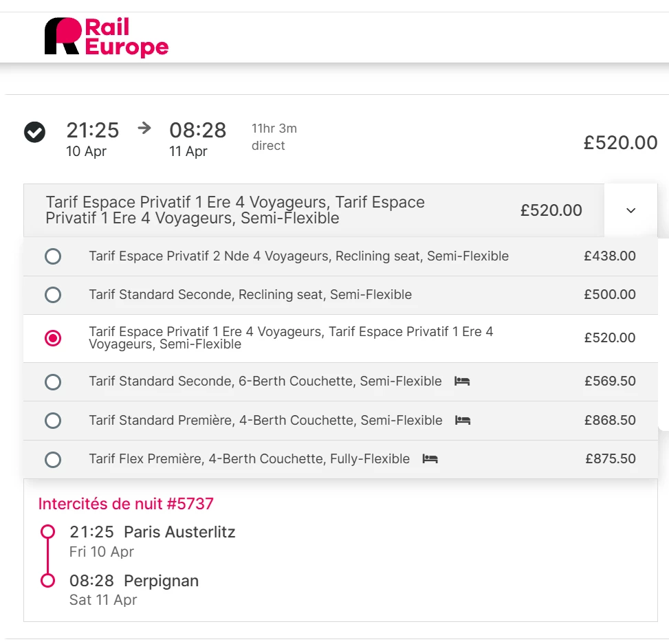669x644 pixels.
Task: Choose the Flex Première Fully-Flexible radio option
Action: coord(53,459)
